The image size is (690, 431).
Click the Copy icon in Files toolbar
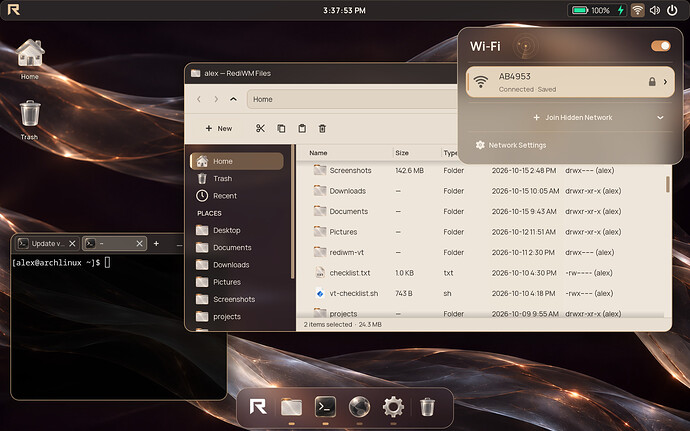click(281, 128)
